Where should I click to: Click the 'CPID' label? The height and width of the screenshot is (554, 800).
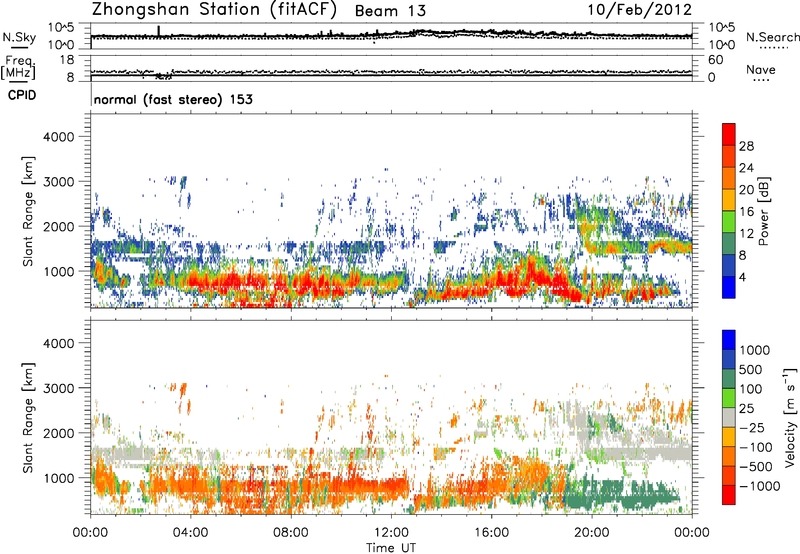(x=22, y=95)
